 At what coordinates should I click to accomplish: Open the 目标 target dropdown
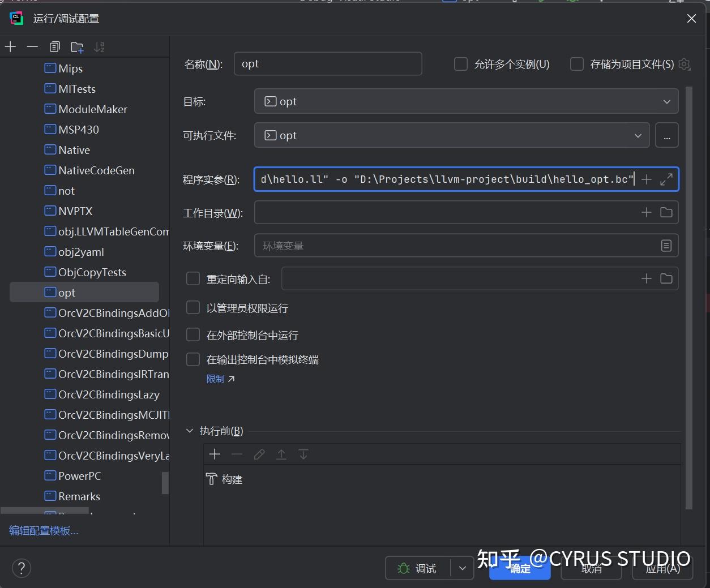[666, 101]
